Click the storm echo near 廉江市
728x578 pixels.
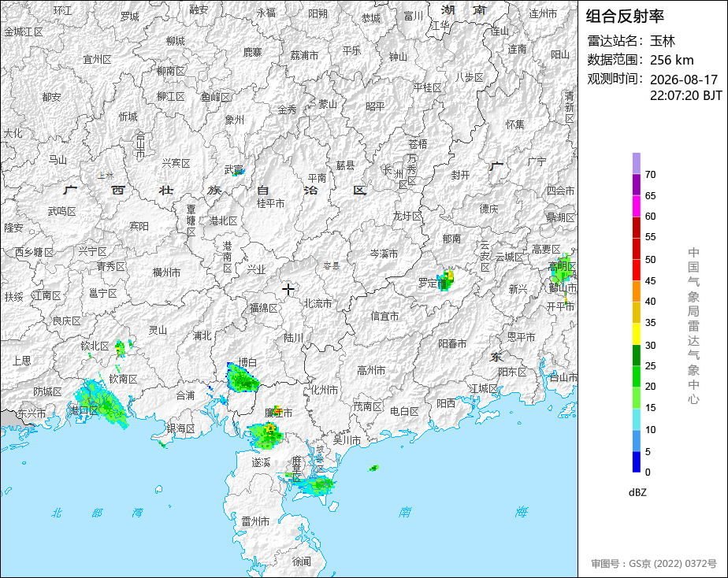277,410
